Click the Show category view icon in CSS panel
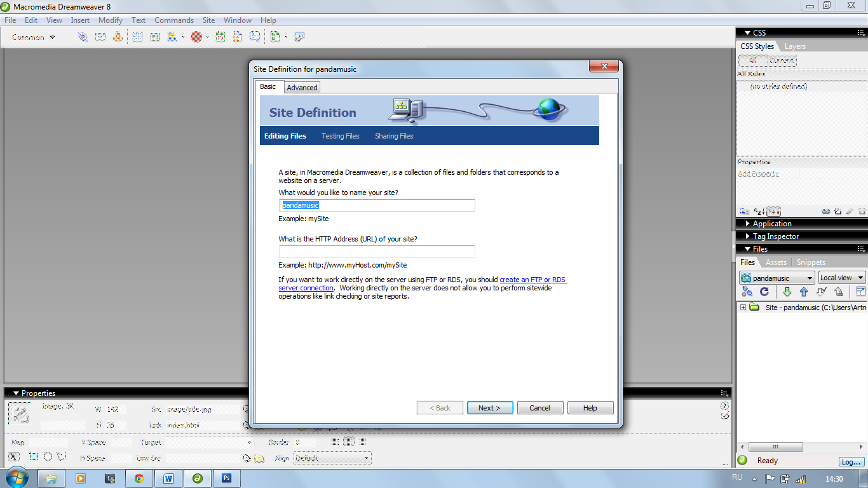 (745, 212)
